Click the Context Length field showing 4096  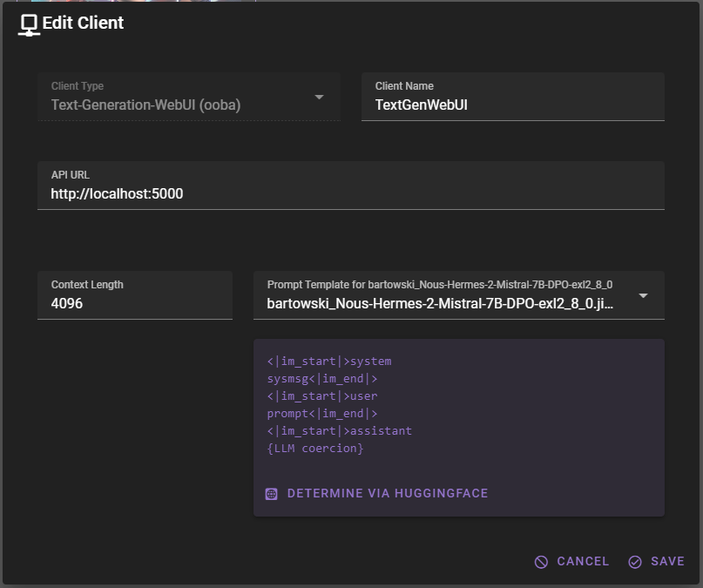pos(134,304)
